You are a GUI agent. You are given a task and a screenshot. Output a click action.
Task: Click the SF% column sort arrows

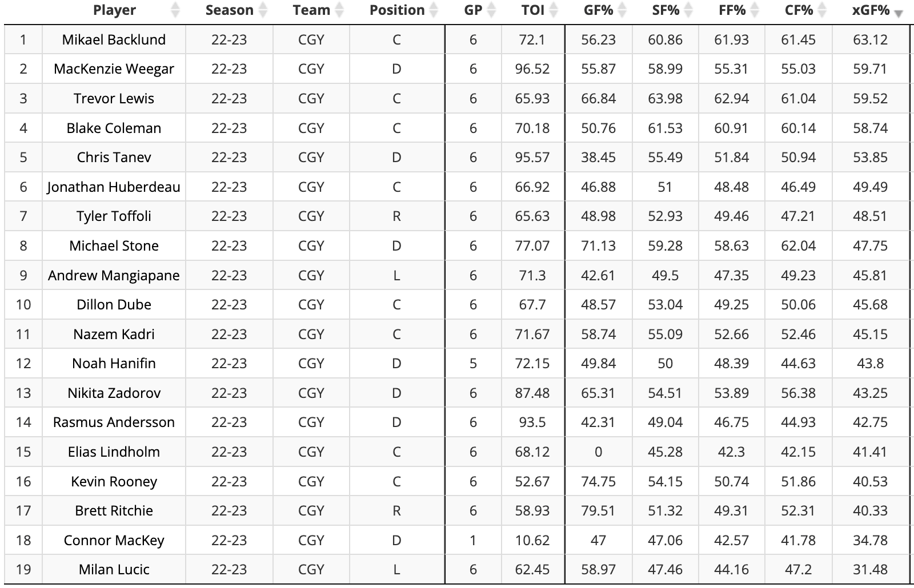click(689, 10)
